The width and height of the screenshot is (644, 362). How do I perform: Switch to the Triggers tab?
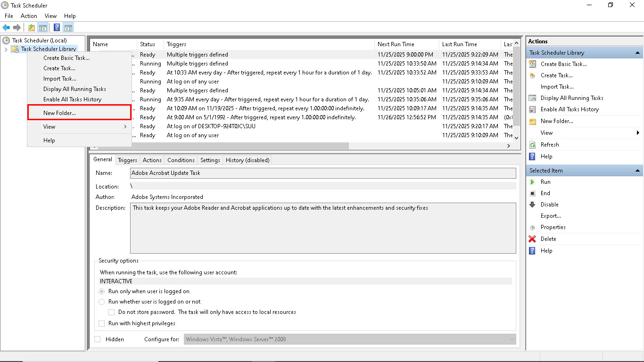tap(127, 160)
